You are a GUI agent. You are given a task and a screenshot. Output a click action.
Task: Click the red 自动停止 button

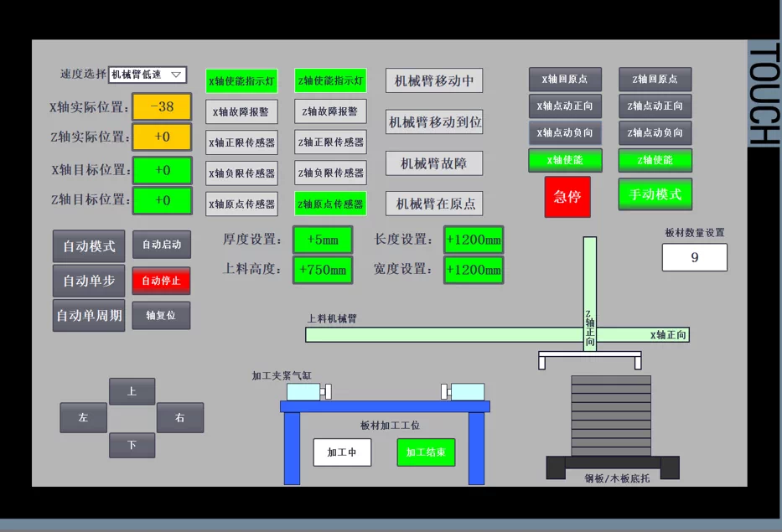coord(161,281)
